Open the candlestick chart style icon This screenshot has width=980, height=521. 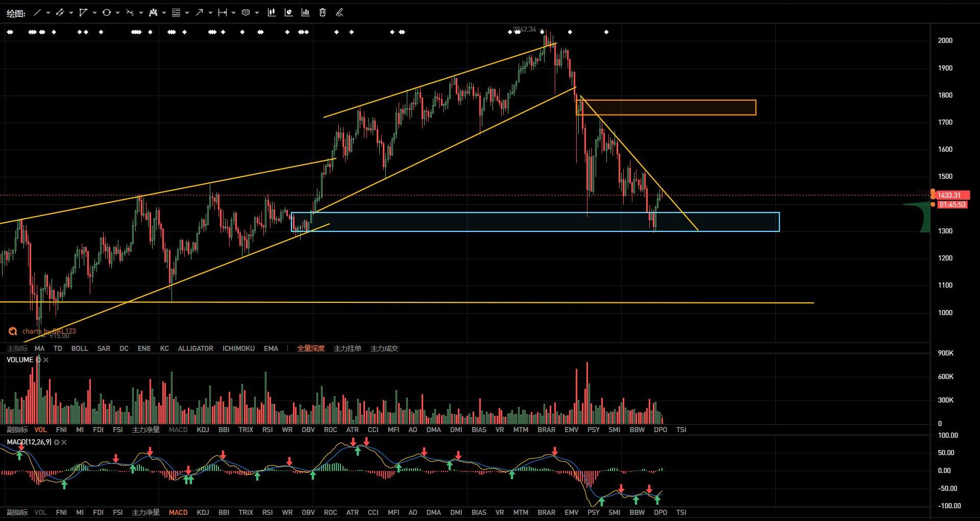pos(272,13)
